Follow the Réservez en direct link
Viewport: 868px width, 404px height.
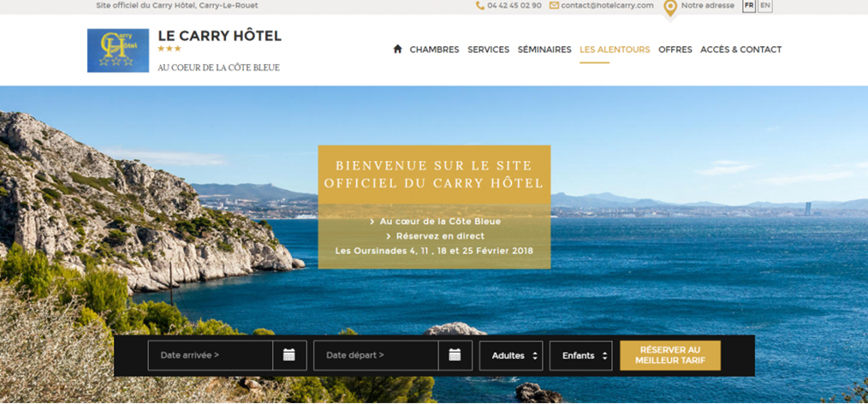pyautogui.click(x=435, y=236)
